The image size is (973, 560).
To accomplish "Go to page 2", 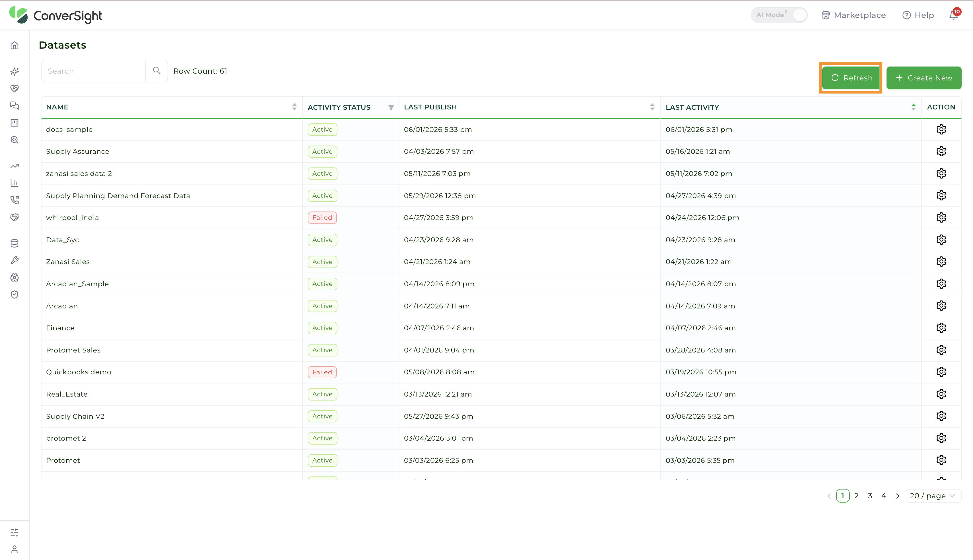I will [x=856, y=496].
